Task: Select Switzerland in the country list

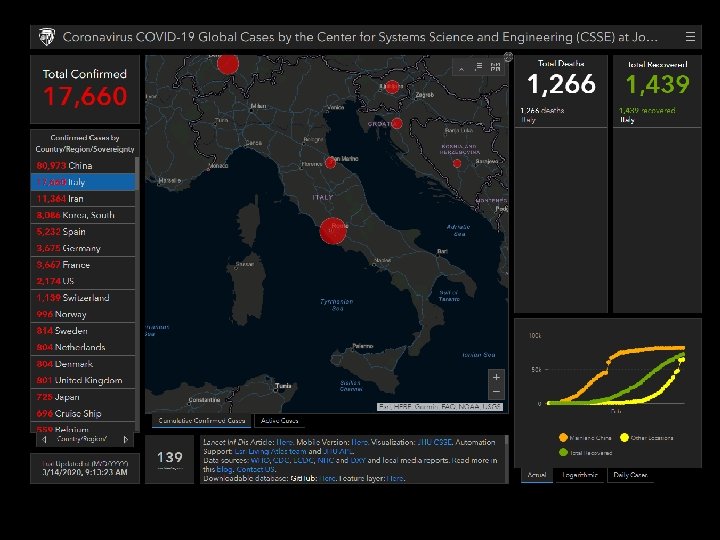Action: click(x=83, y=298)
